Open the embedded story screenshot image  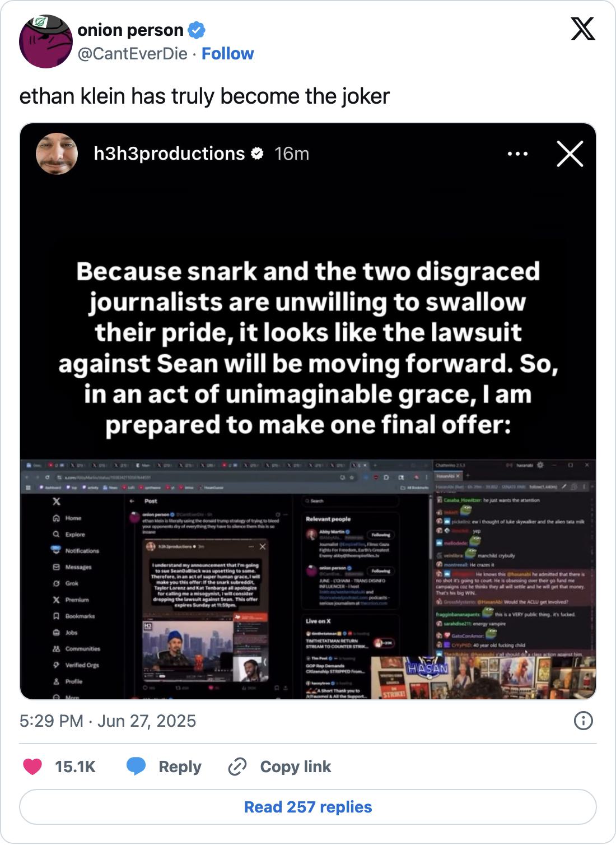308,411
